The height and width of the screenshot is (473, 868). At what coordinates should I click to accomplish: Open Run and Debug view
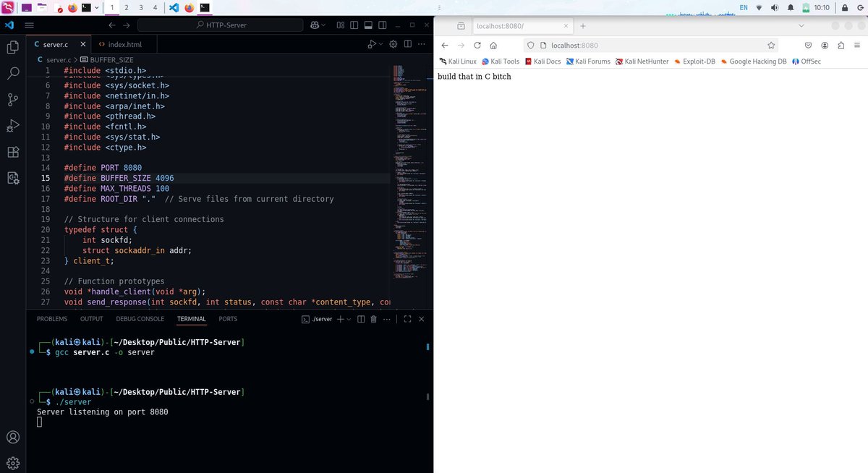click(x=12, y=126)
